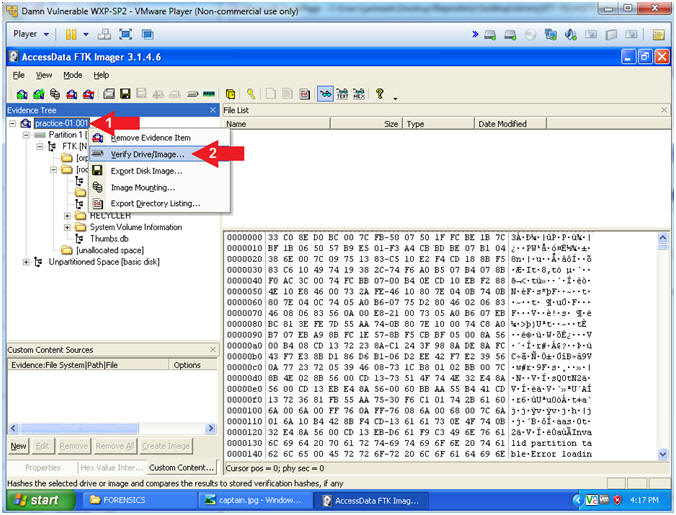The image size is (676, 515).
Task: Click the Remove All Evidence Items icon
Action: 88,94
